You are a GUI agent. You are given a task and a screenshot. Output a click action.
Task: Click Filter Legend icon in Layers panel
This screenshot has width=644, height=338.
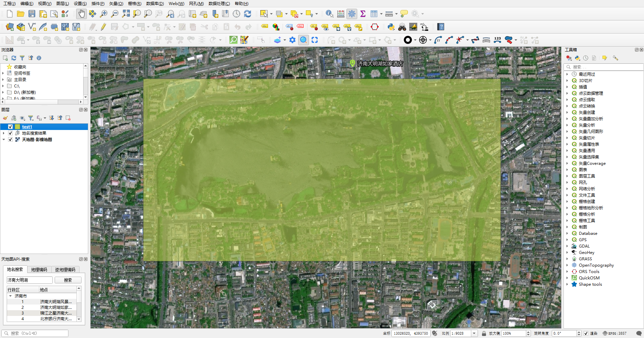[x=31, y=118]
